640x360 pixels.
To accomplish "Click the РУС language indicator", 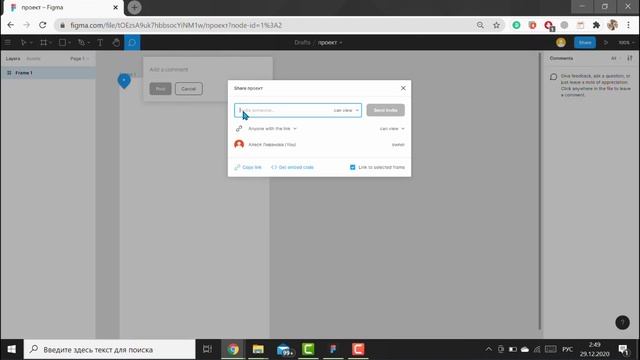I will (567, 349).
